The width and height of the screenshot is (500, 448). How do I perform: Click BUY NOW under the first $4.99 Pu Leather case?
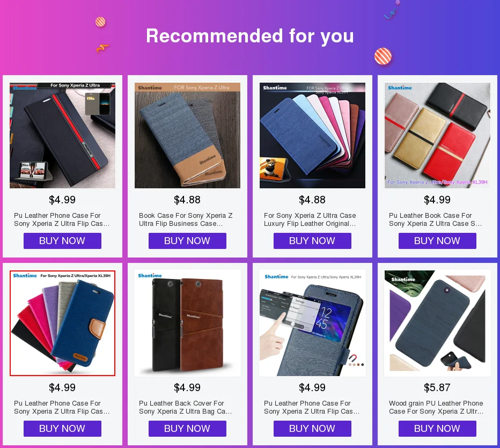click(x=62, y=241)
